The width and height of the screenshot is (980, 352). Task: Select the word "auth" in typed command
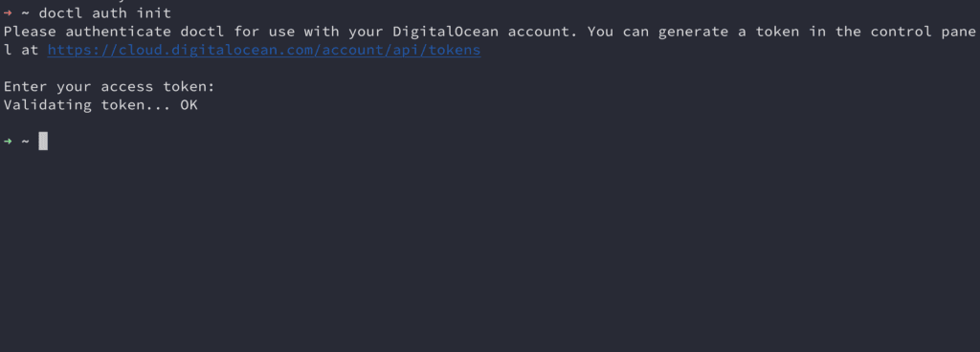click(109, 13)
